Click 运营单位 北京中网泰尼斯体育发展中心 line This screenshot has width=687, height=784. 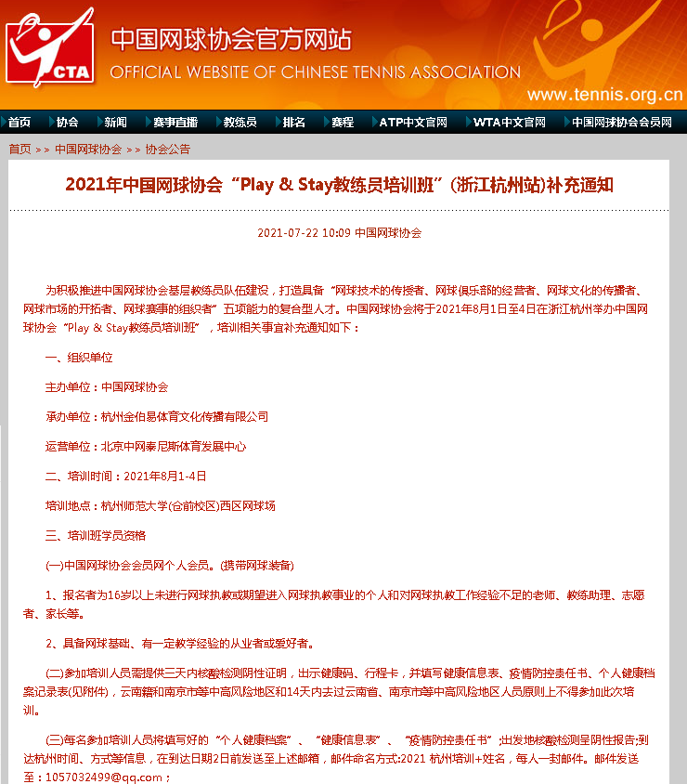tap(146, 447)
